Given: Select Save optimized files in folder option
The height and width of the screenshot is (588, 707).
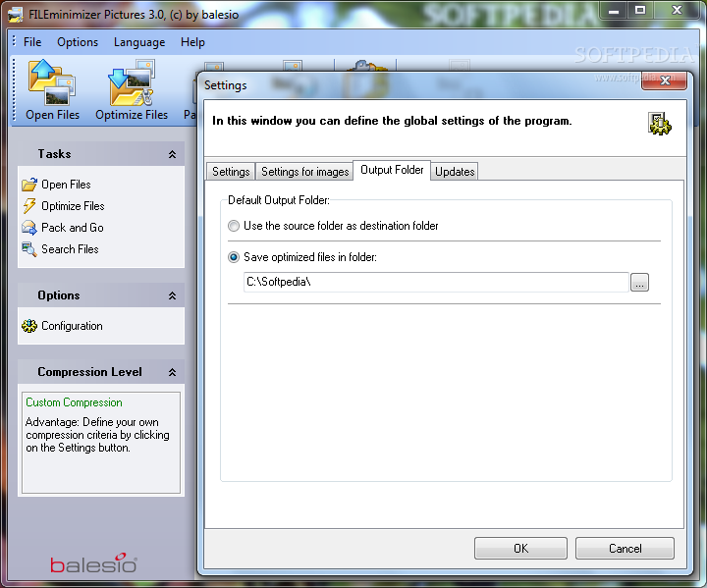Looking at the screenshot, I should (234, 257).
